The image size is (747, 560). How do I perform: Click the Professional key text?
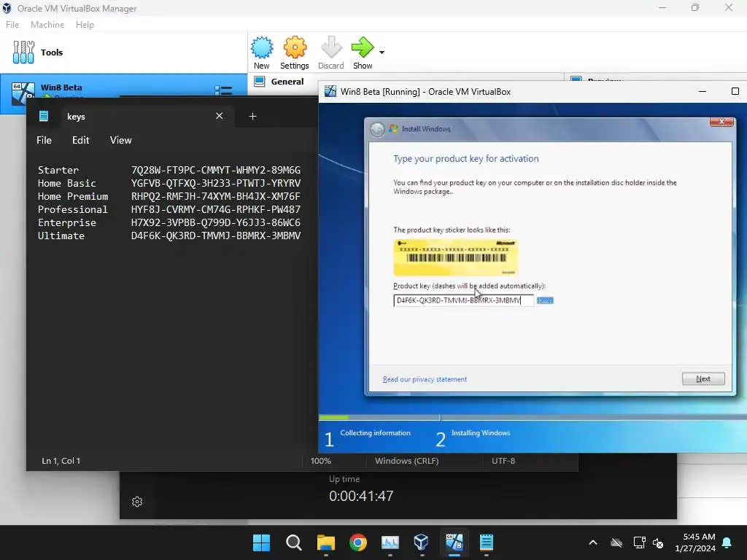(x=216, y=209)
